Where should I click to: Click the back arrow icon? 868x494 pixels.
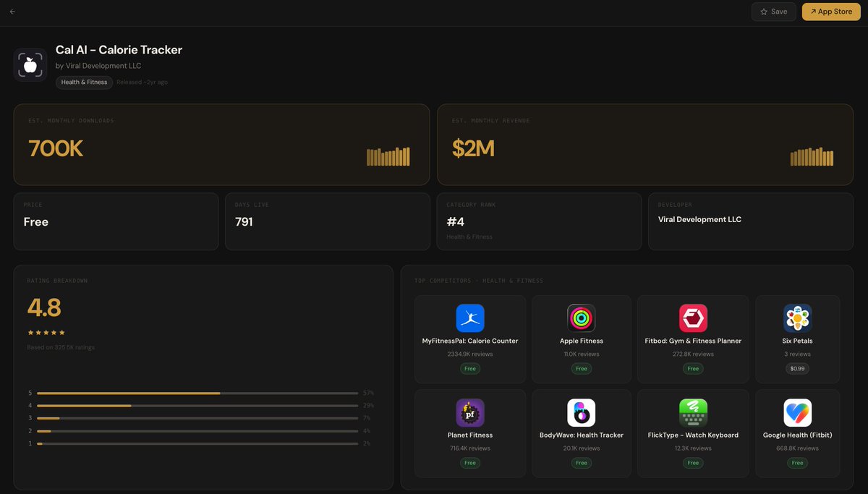click(12, 12)
